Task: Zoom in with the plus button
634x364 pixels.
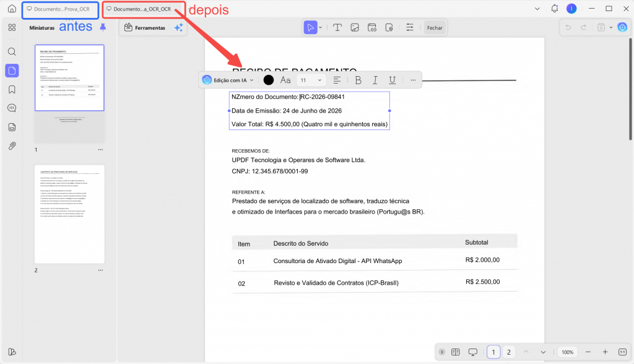Action: (x=605, y=352)
